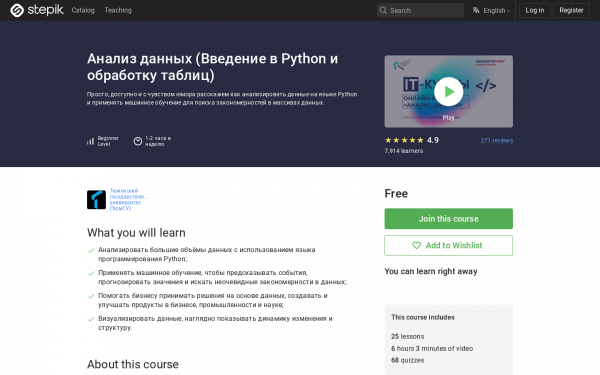Click the search magnifier icon
600x375 pixels.
point(383,10)
